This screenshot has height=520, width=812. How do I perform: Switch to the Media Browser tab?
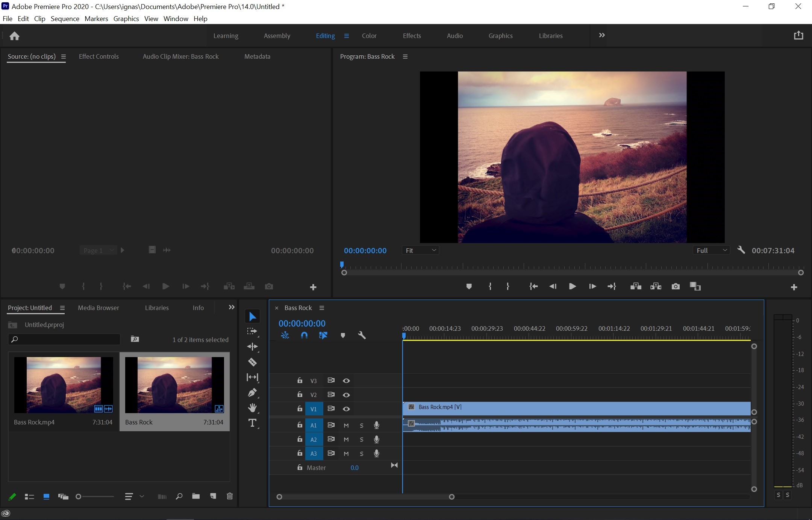pos(98,307)
